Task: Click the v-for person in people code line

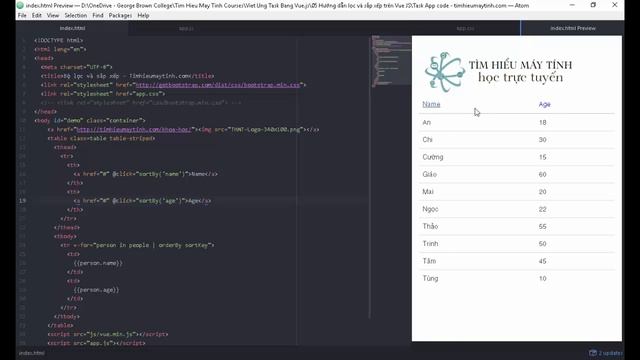Action: pyautogui.click(x=137, y=245)
